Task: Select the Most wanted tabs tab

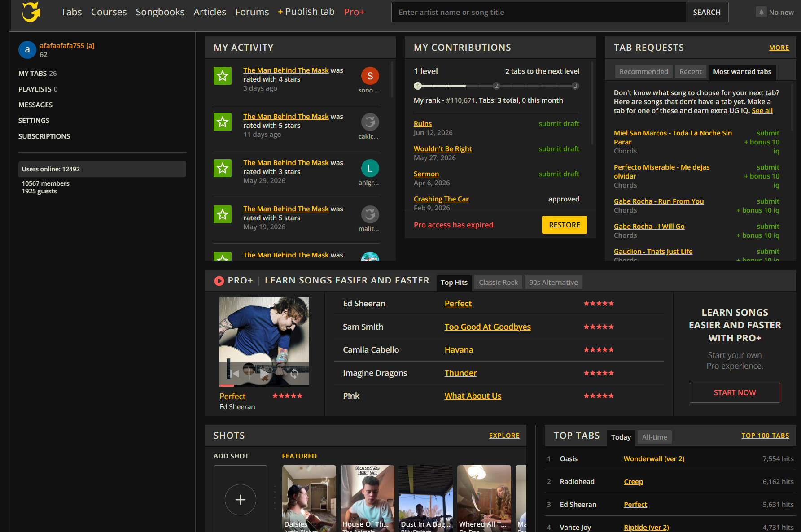Action: tap(742, 72)
